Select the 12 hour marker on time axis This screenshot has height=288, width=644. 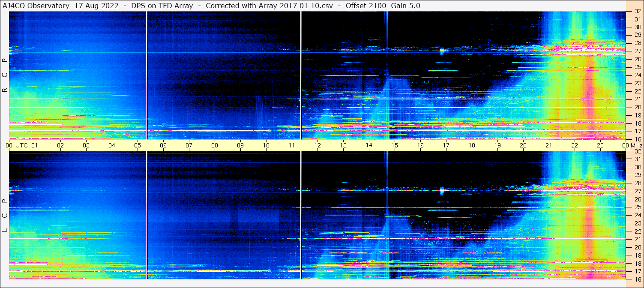point(318,145)
